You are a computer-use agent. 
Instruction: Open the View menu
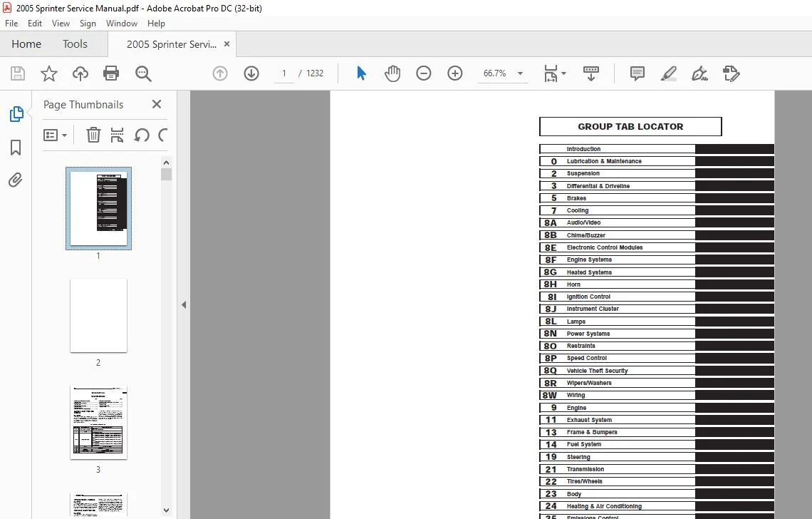click(x=61, y=24)
